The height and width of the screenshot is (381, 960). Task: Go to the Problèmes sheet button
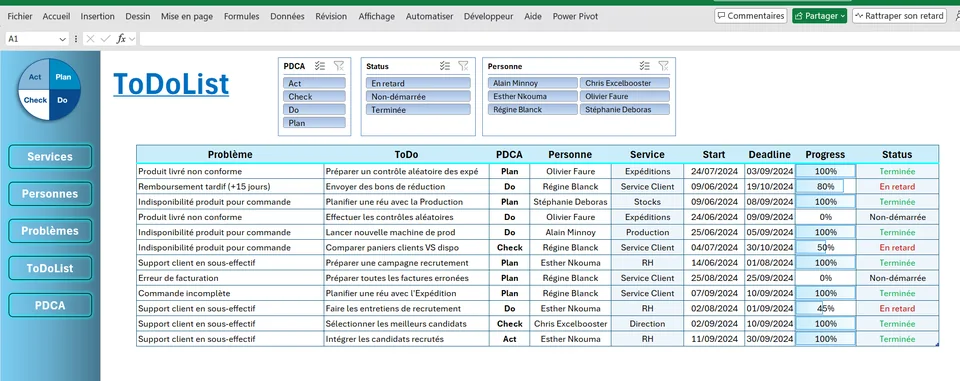[50, 231]
